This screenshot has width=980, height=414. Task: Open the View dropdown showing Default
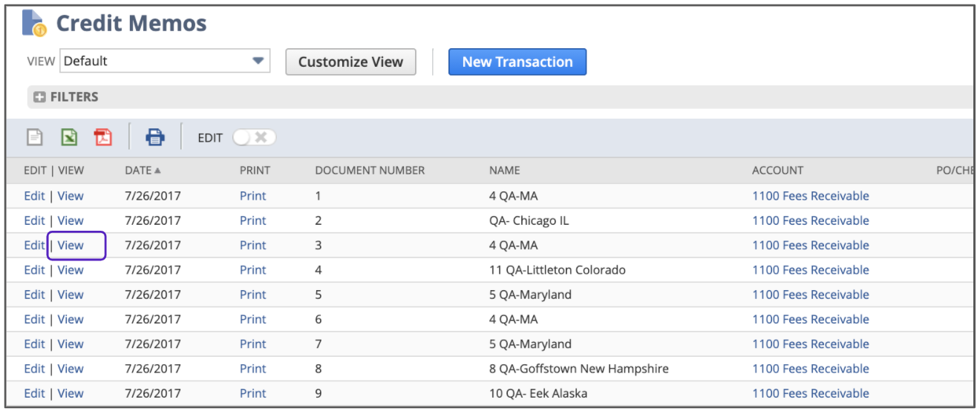164,62
